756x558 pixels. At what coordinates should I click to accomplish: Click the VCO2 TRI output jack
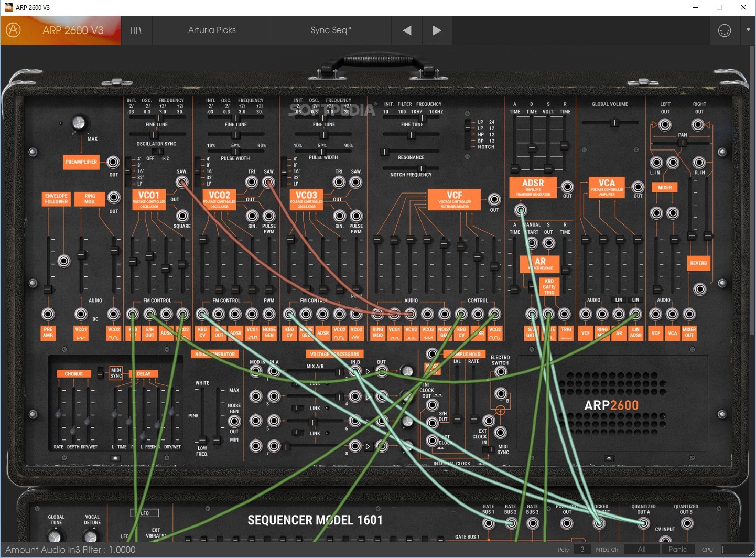pos(252,182)
